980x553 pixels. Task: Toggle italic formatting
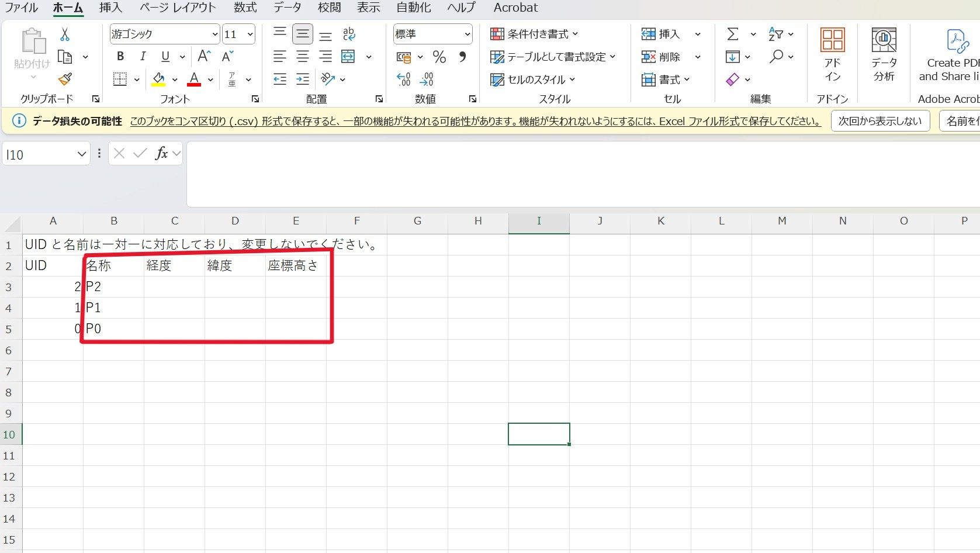(x=143, y=56)
